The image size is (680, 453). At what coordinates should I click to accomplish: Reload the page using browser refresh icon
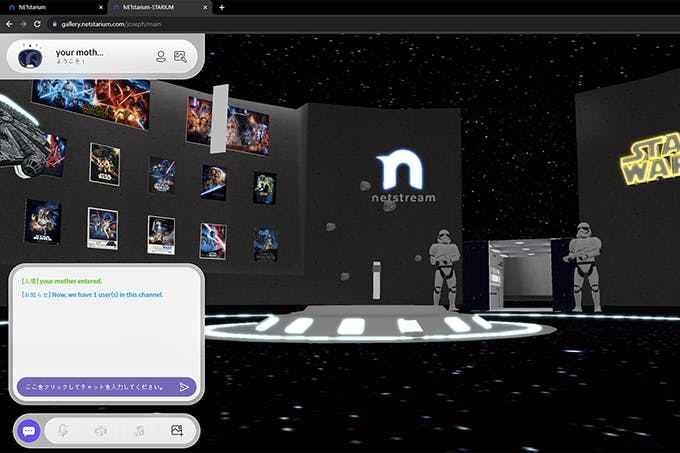coord(38,23)
